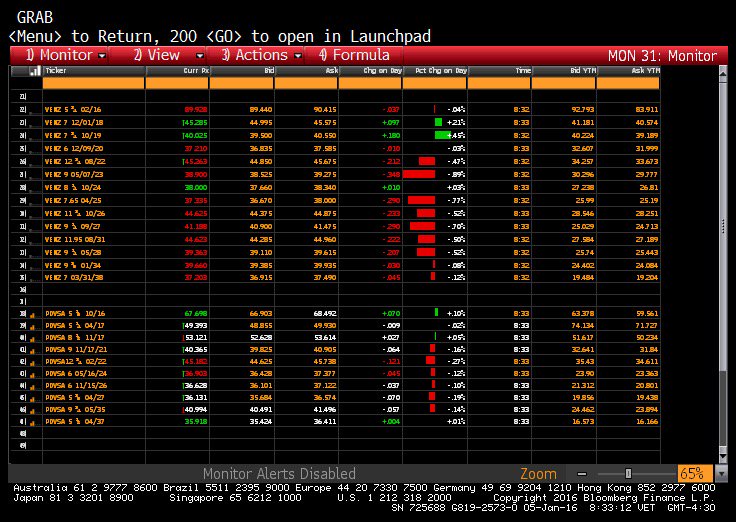Click the orange filter field under Bid
The width and height of the screenshot is (736, 522).
point(241,83)
